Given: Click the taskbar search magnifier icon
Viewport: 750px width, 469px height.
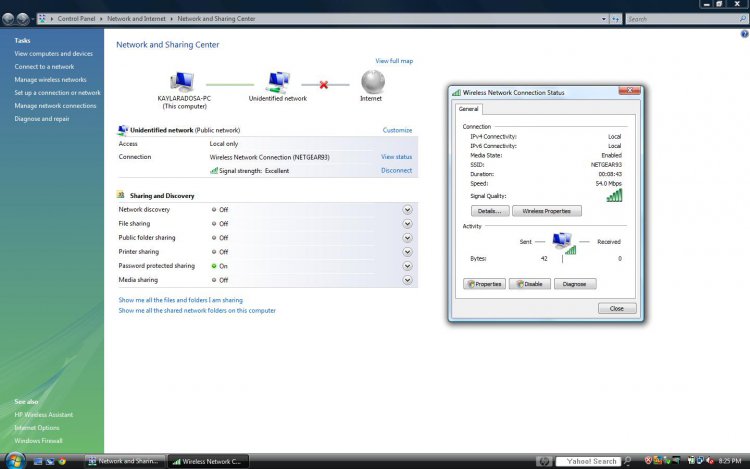Looking at the screenshot, I should 628,461.
